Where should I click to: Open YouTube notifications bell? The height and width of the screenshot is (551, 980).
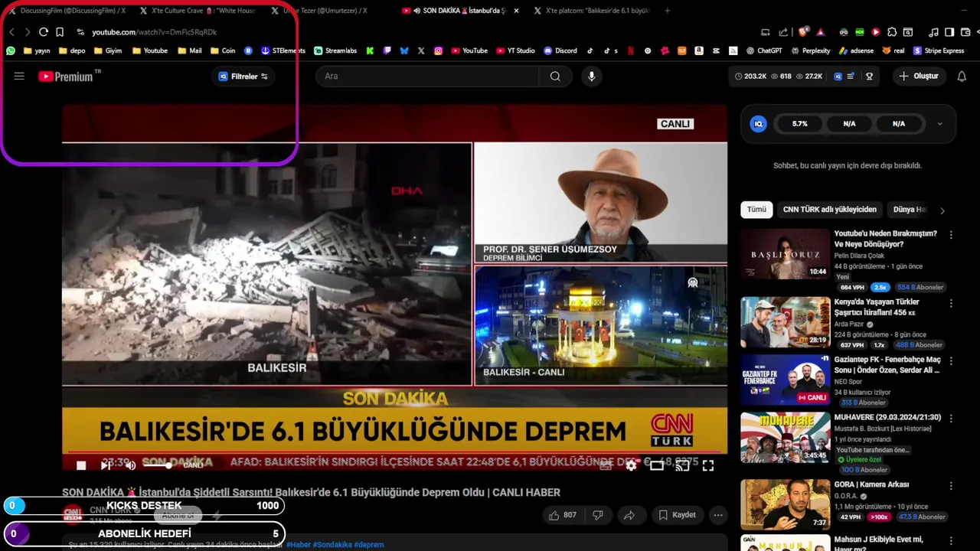click(962, 77)
